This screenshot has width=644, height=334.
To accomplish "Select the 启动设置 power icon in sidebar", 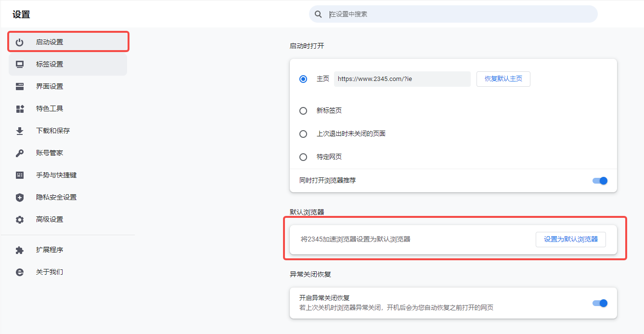I will click(19, 41).
